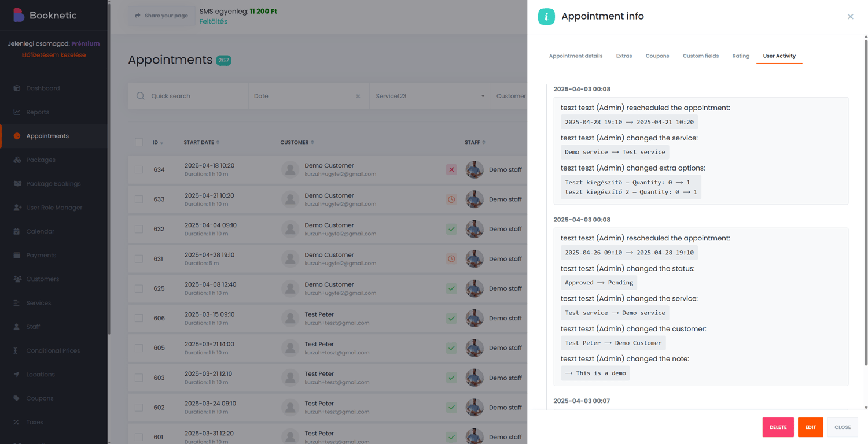Screen dimensions: 868x444
Task: Sort the table by the START DATE column
Action: (218, 142)
